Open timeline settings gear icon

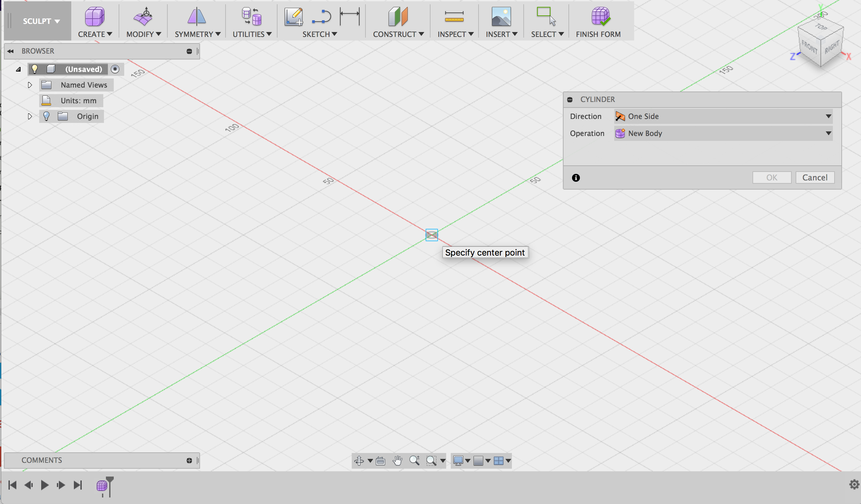853,484
